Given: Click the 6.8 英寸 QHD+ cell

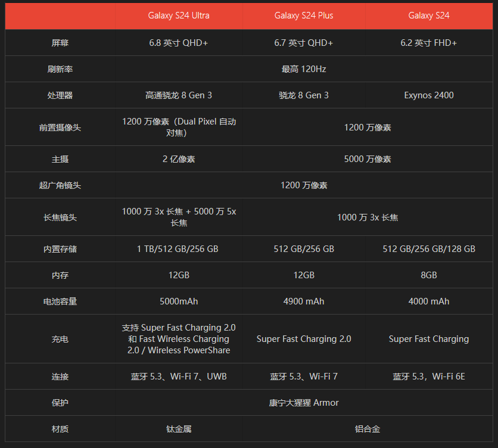Looking at the screenshot, I should coord(179,43).
